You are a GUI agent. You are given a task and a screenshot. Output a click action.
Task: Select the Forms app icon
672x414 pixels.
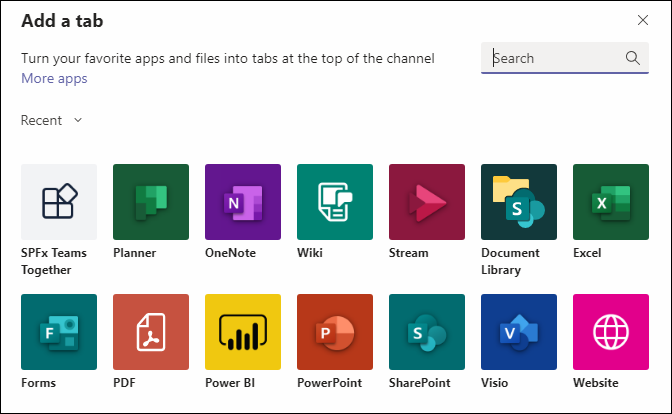coord(59,332)
